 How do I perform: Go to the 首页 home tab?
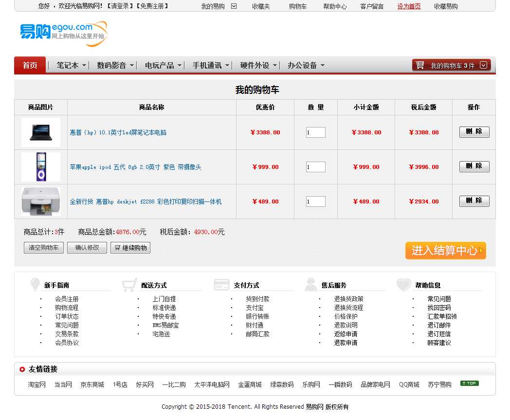(x=30, y=65)
